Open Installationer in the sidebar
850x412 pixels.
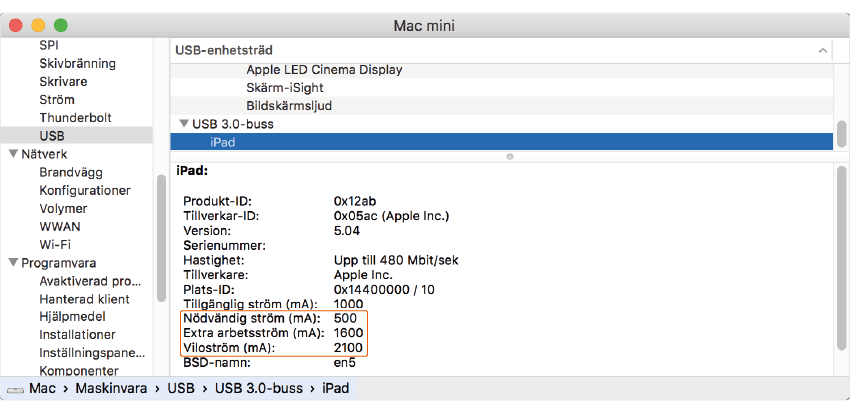(x=77, y=335)
